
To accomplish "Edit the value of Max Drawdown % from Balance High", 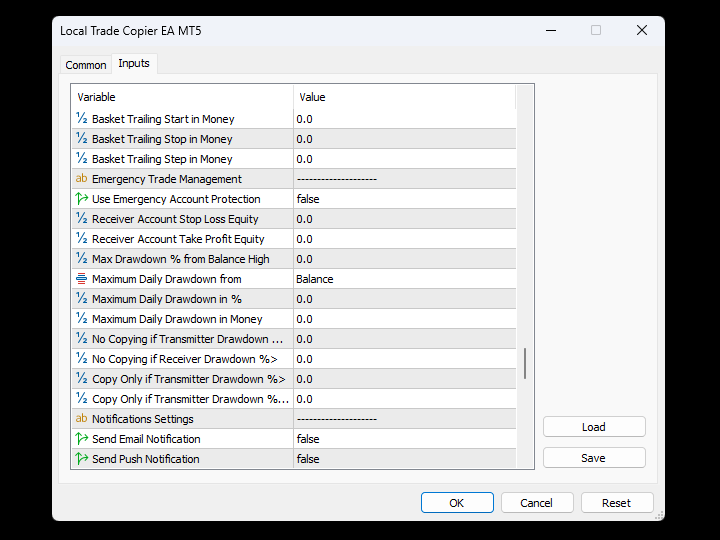I will coord(405,259).
